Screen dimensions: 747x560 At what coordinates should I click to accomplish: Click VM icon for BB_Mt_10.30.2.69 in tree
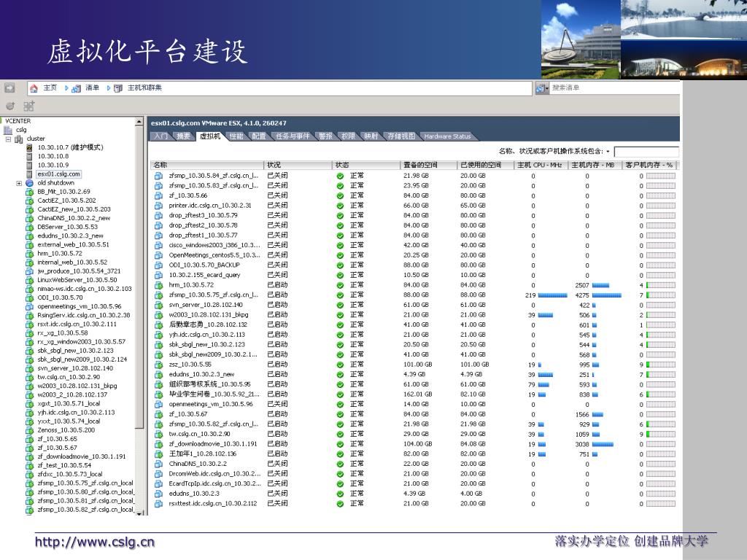click(x=29, y=192)
